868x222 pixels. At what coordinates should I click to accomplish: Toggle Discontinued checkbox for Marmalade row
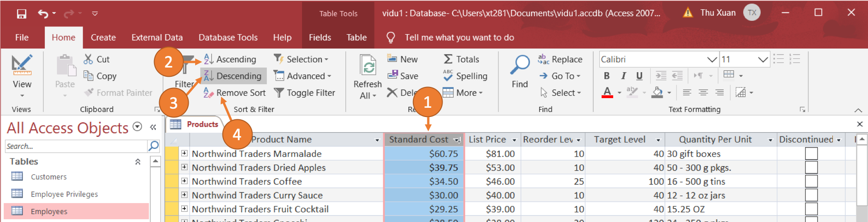[811, 154]
